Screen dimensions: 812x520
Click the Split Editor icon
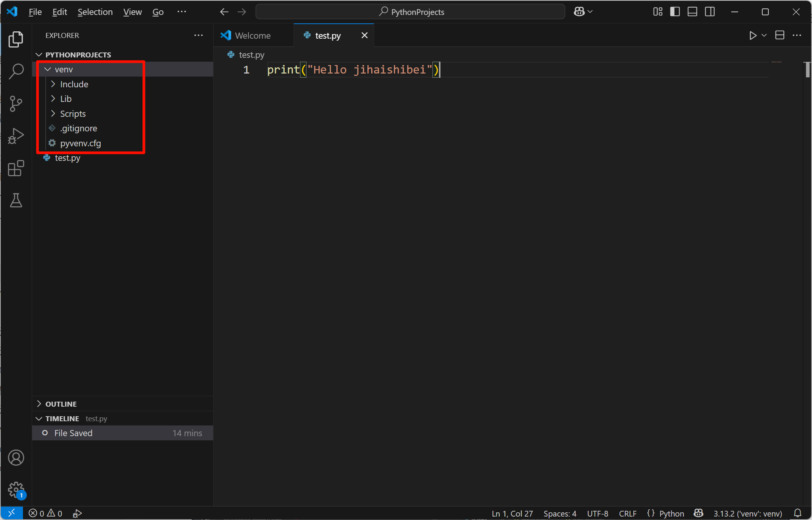[779, 35]
